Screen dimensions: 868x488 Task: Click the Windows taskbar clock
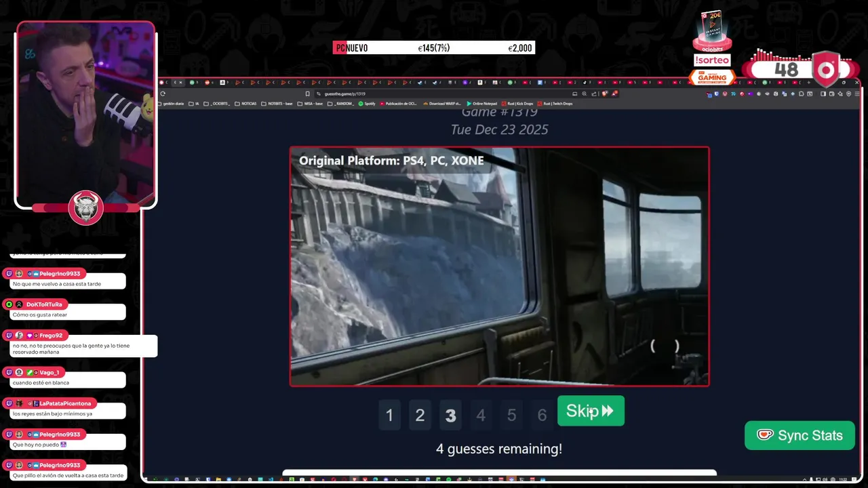click(x=842, y=479)
